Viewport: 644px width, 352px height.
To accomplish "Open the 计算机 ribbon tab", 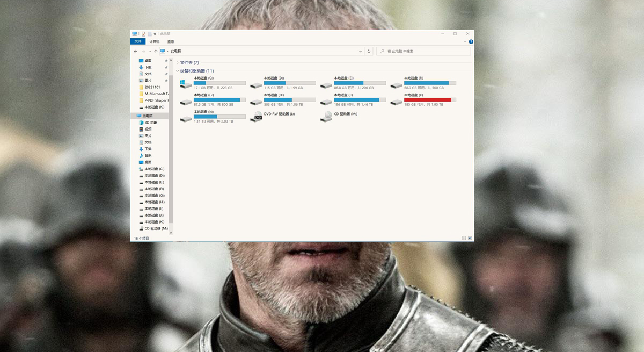I will pos(154,41).
